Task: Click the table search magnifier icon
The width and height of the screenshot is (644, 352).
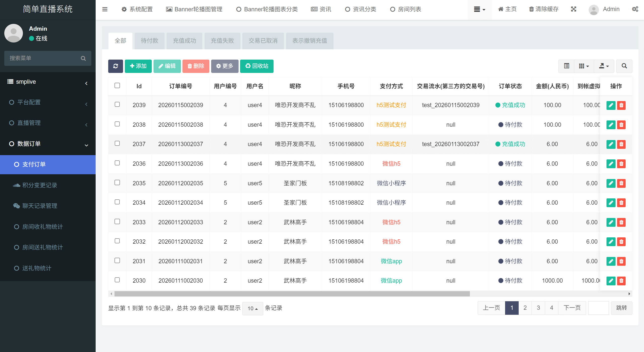Action: 624,66
